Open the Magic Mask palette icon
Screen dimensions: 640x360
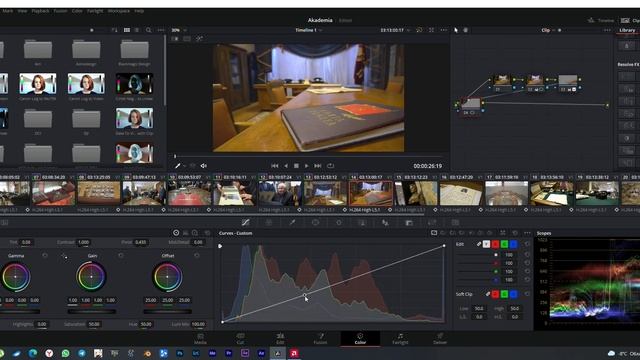(x=362, y=222)
